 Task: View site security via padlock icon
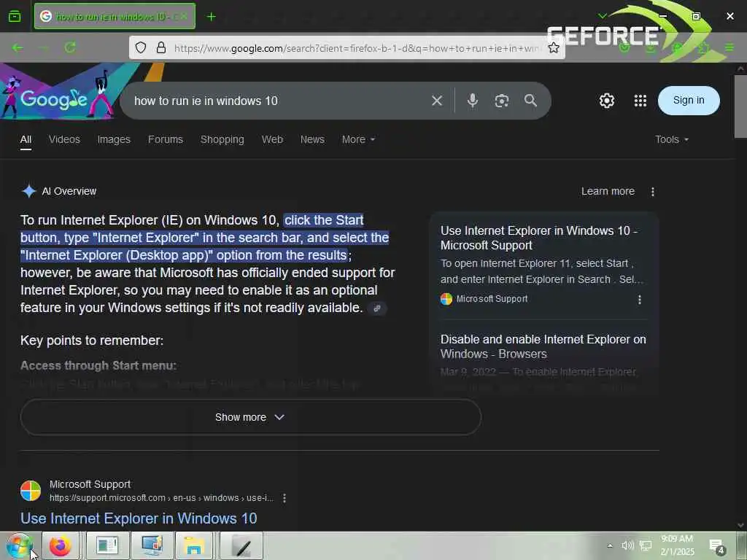161,47
